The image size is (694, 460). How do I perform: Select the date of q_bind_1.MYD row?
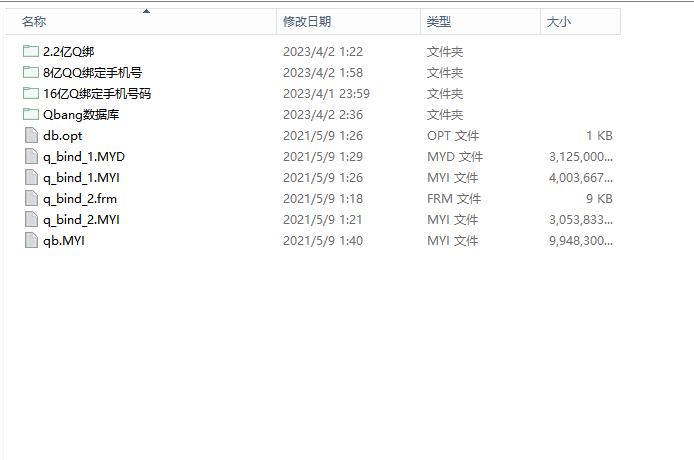coord(323,157)
